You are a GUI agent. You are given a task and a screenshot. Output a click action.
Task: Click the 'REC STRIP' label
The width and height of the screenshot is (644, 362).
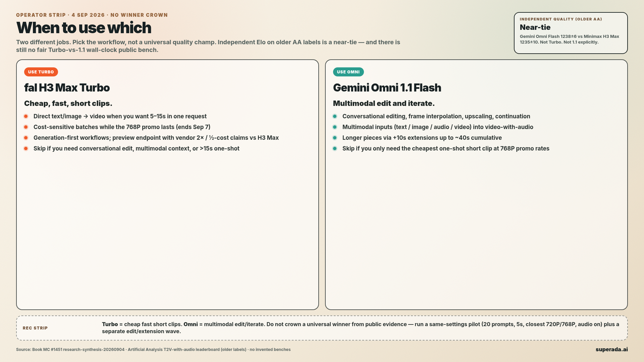[x=35, y=328]
